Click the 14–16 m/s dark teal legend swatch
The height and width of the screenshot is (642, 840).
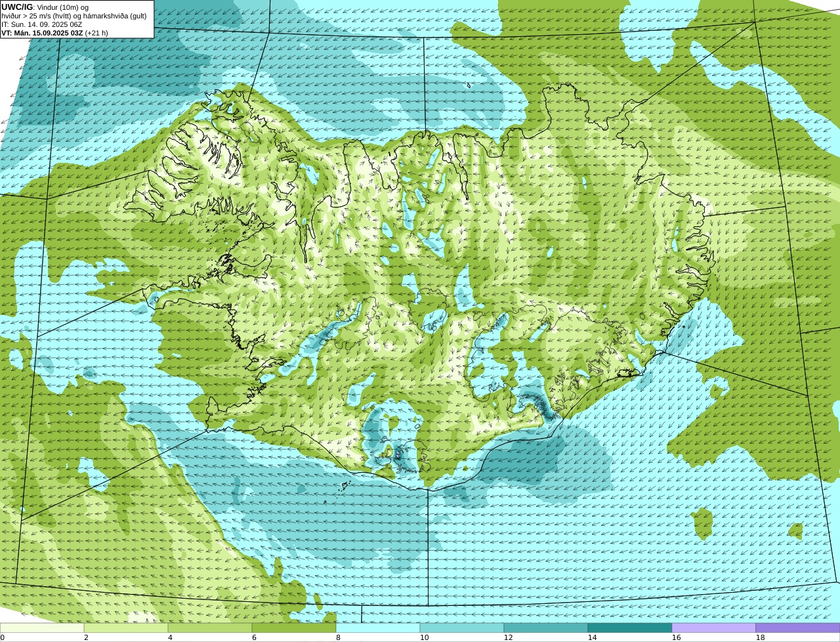point(630,628)
